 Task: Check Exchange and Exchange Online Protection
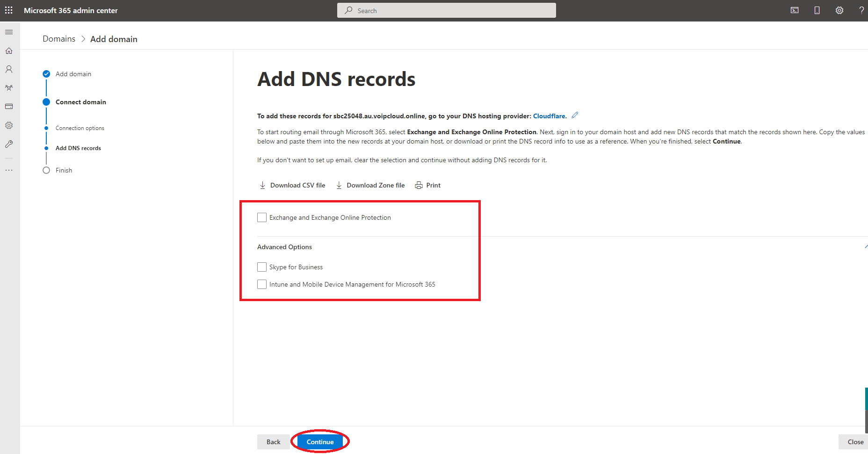pos(262,217)
